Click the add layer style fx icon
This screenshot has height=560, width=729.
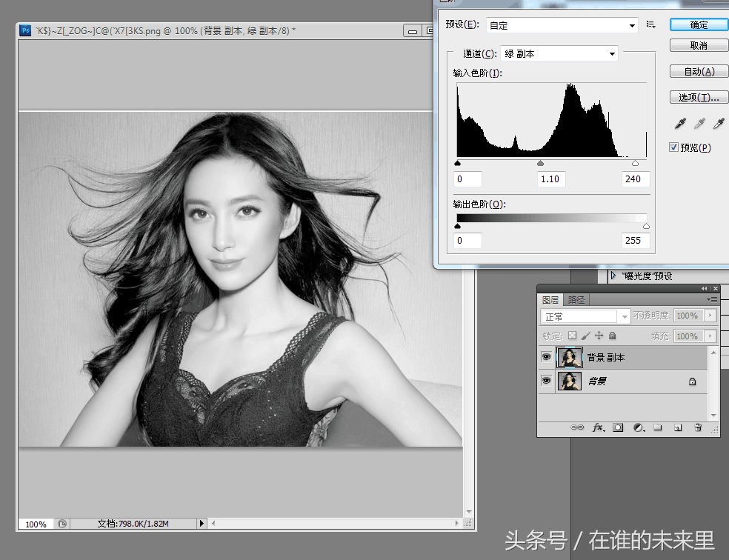pos(599,427)
